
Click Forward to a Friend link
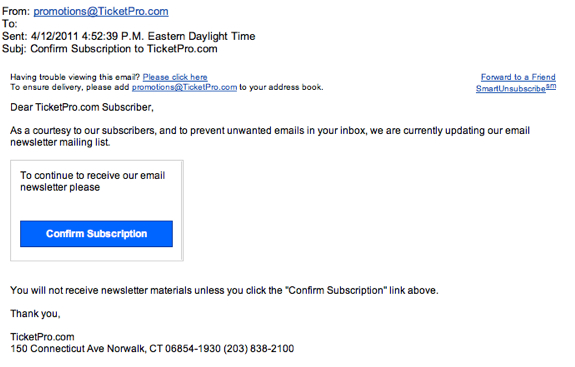tap(518, 77)
